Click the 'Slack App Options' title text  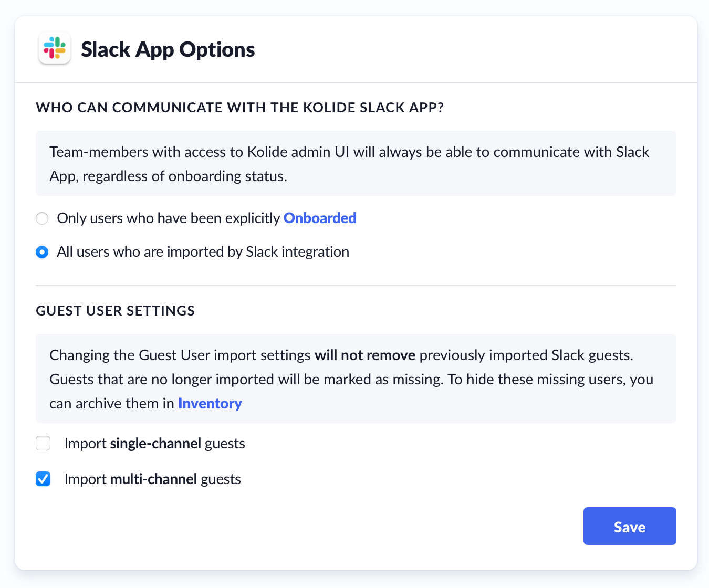point(168,49)
